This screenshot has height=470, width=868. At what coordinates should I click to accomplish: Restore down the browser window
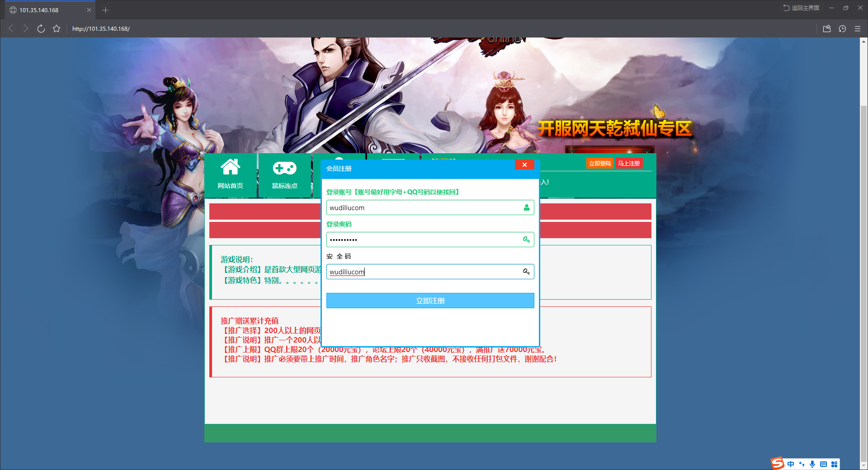(x=845, y=8)
